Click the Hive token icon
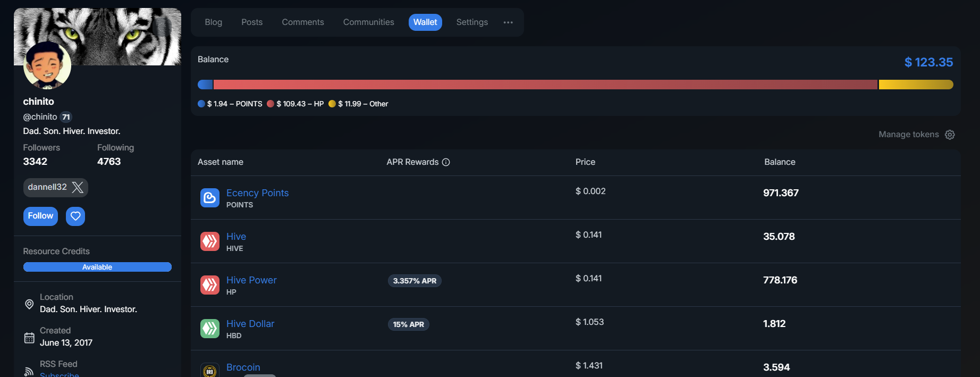This screenshot has width=980, height=377. [x=209, y=241]
